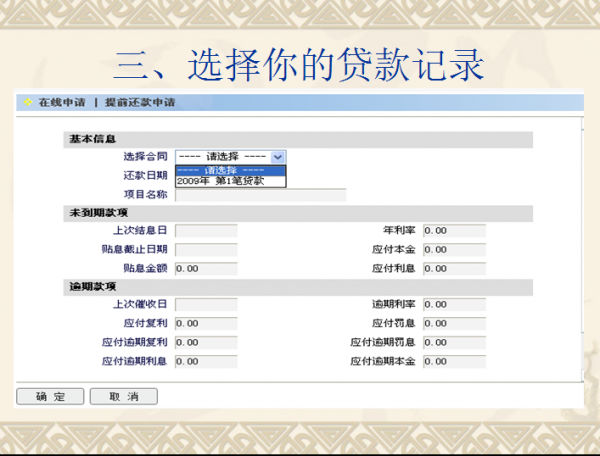Click the 应付罚息 input box

pos(454,323)
